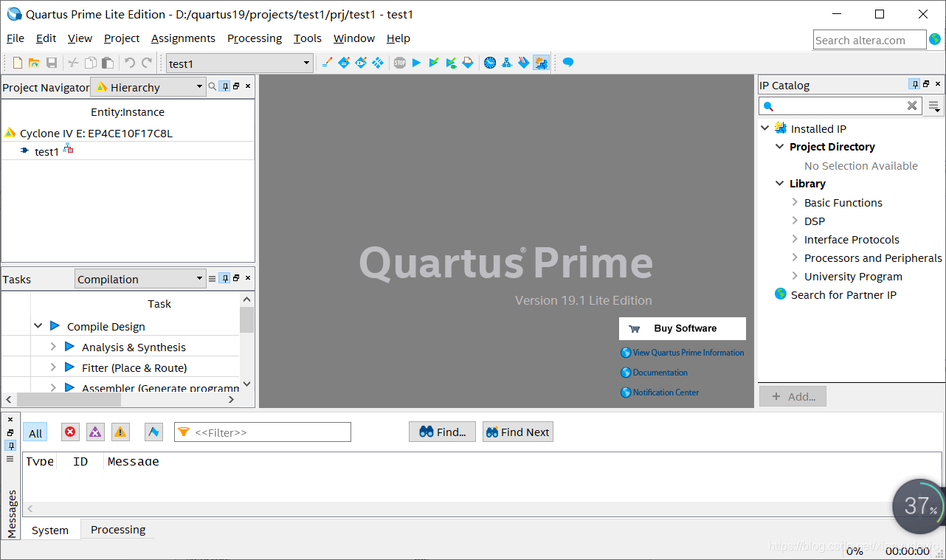Show only error messages red icon
The width and height of the screenshot is (946, 560).
point(70,432)
